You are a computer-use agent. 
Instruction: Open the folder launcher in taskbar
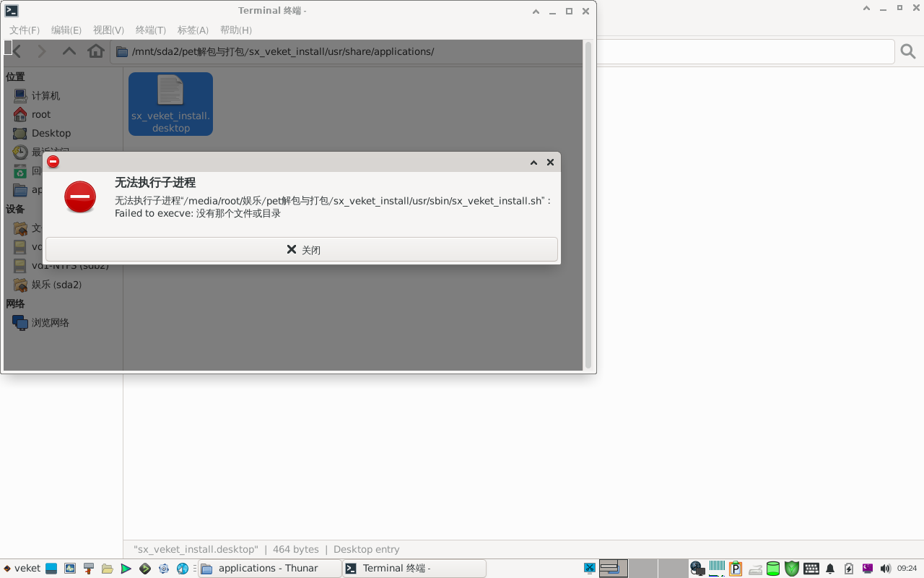pyautogui.click(x=107, y=569)
